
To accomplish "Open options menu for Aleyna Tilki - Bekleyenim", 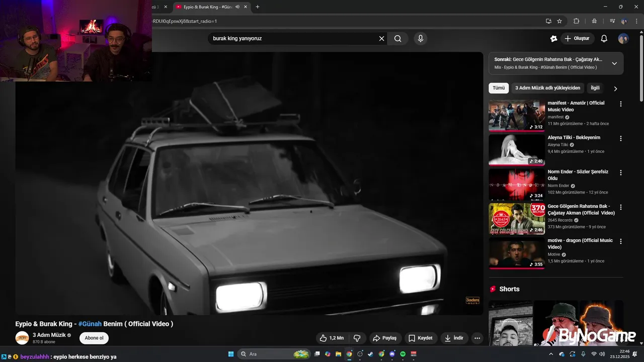I will click(620, 138).
